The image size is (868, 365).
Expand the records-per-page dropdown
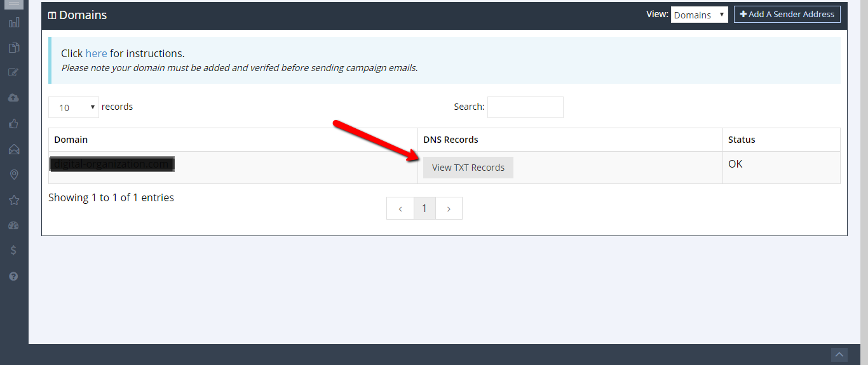point(74,107)
